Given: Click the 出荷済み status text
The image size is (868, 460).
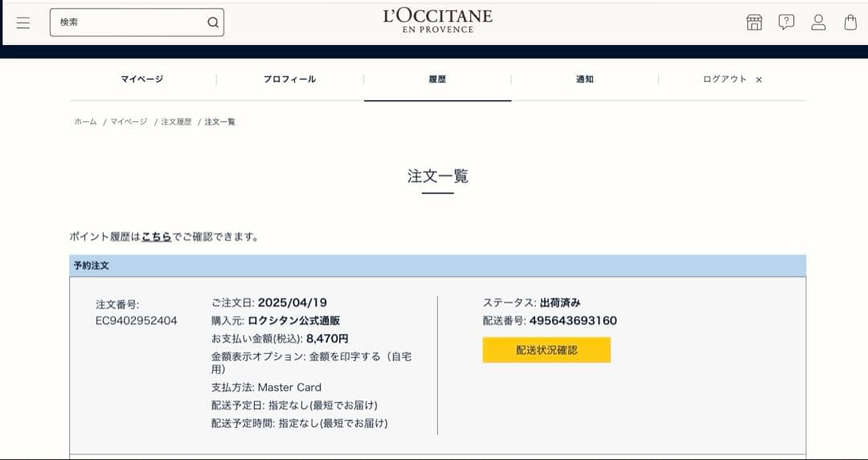Looking at the screenshot, I should [560, 303].
